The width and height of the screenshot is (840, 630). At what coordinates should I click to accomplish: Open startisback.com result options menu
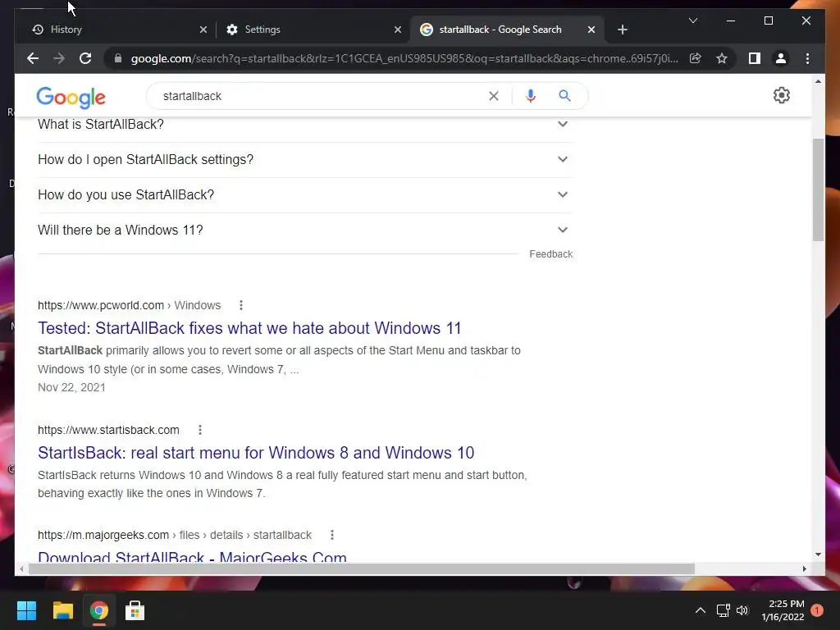(x=200, y=430)
